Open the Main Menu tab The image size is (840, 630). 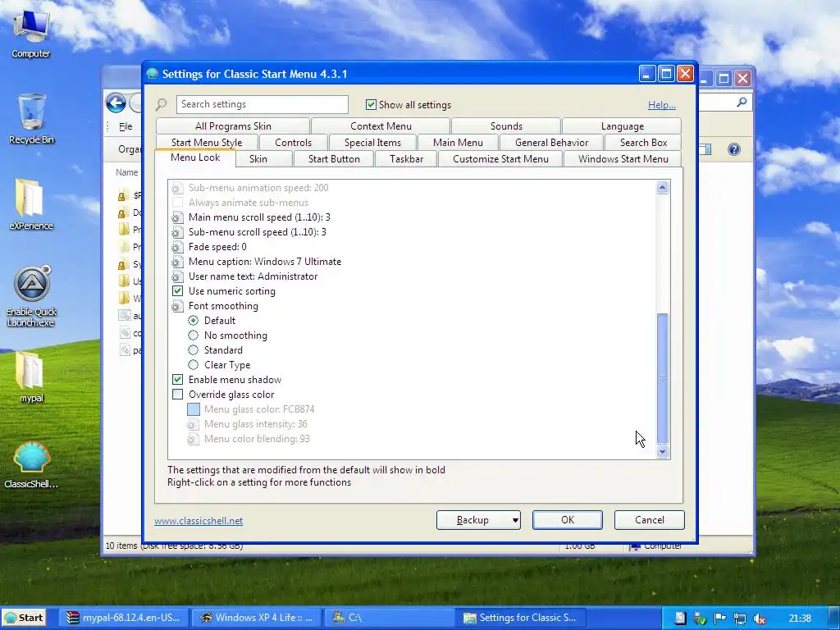pos(458,143)
